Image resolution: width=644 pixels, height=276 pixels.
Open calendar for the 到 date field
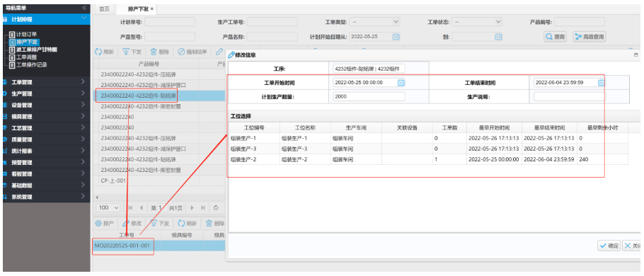(498, 37)
